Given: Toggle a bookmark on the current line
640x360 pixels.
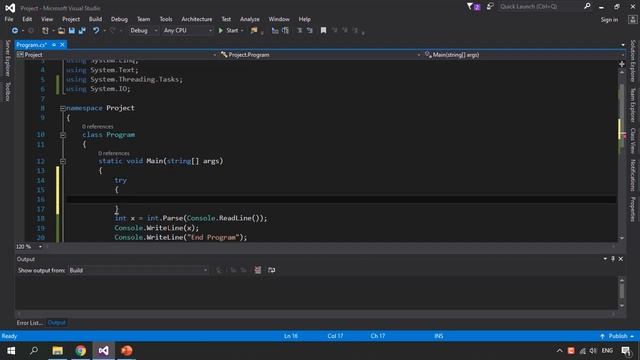Looking at the screenshot, I should 324,31.
